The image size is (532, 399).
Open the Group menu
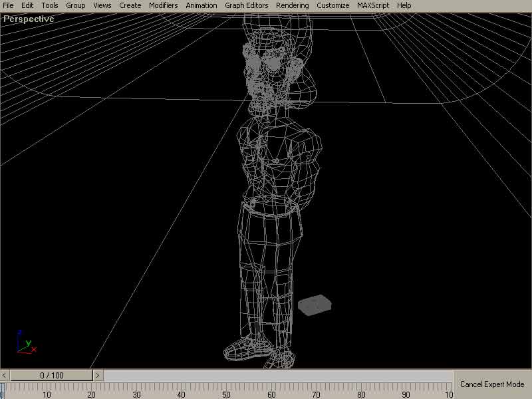pyautogui.click(x=75, y=5)
